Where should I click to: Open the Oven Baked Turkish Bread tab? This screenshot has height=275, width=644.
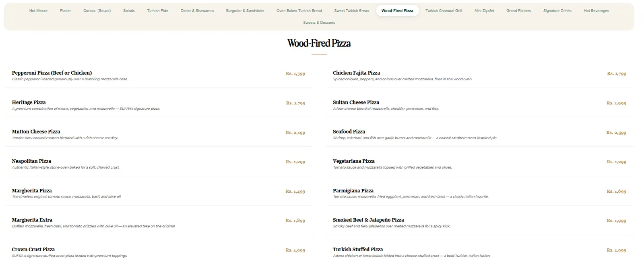(299, 11)
